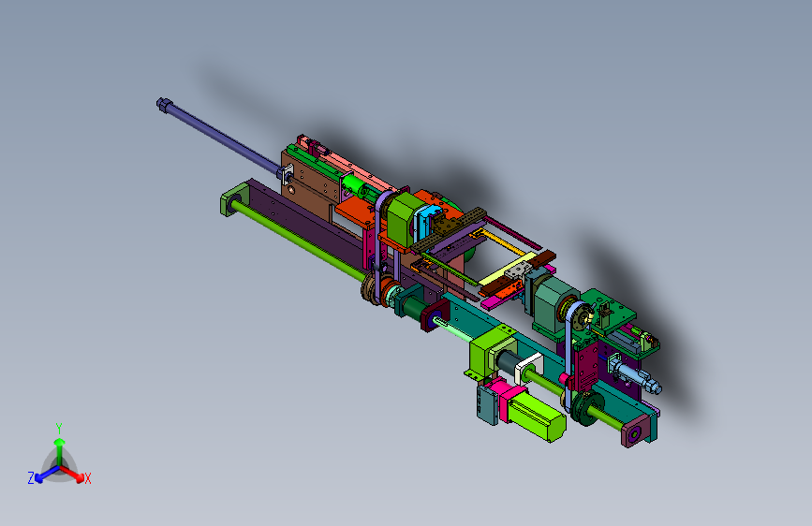Select the long green lead screw shaft

pos(299,241)
